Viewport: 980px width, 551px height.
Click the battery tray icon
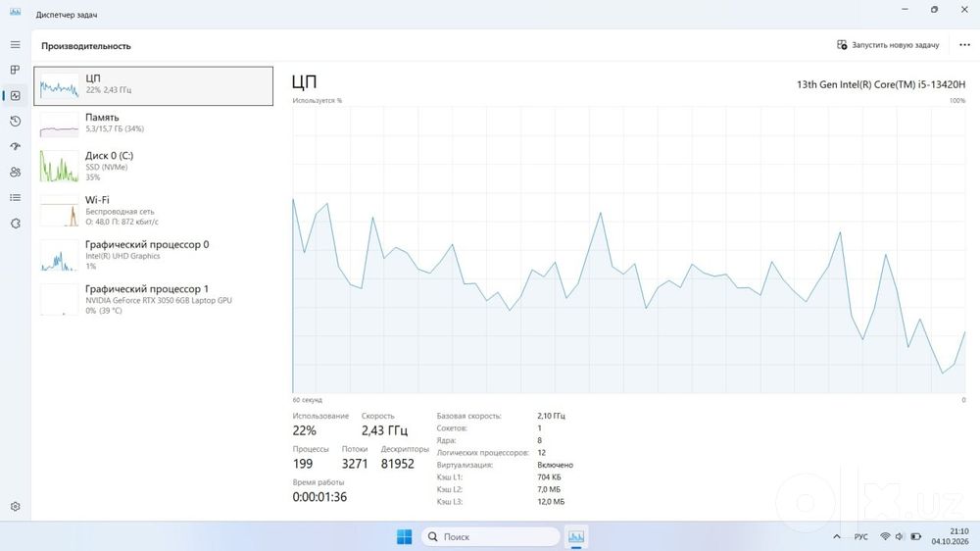(915, 536)
